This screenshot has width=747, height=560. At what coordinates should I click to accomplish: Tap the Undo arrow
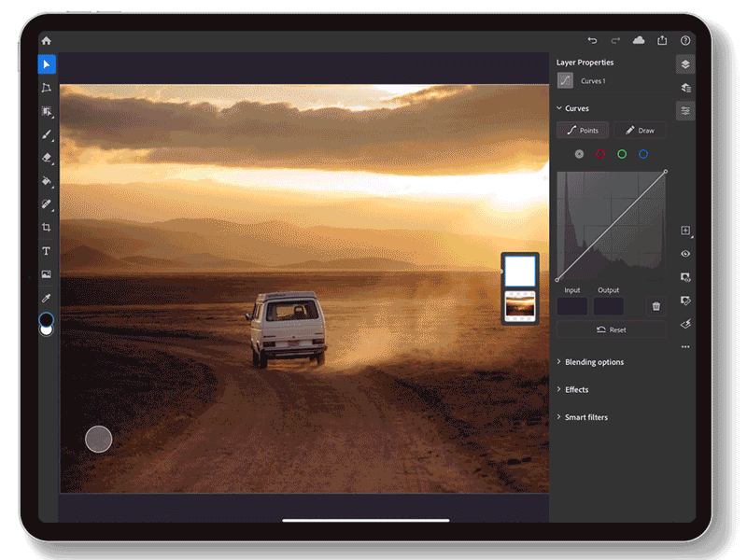pos(594,40)
